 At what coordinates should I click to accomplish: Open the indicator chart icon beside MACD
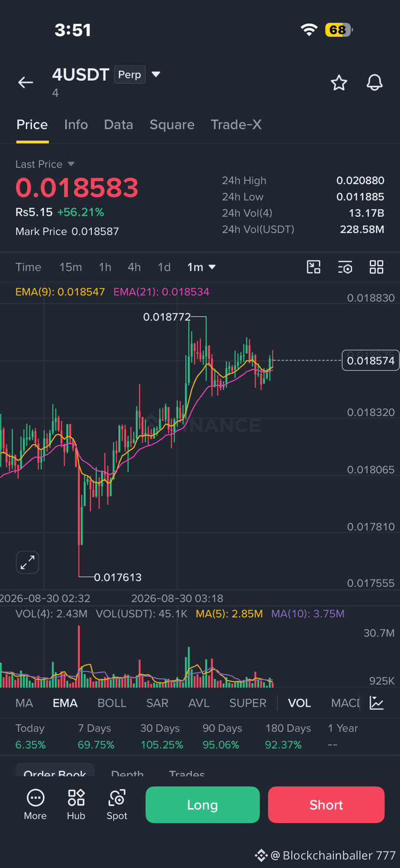coord(376,703)
